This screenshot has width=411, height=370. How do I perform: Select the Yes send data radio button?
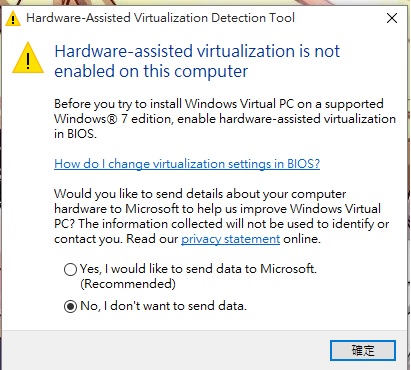pyautogui.click(x=70, y=269)
